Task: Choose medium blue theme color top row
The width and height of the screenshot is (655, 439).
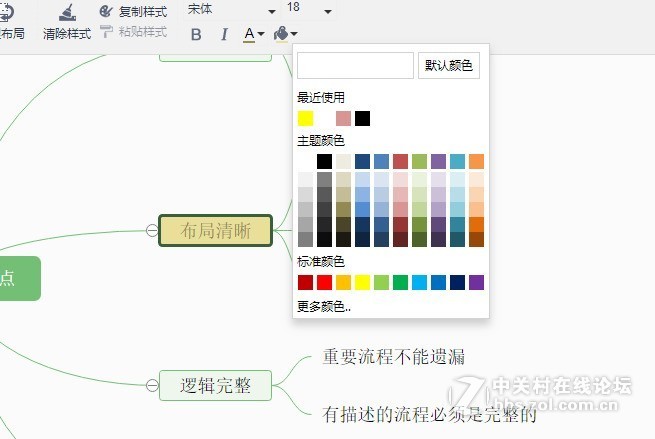Action: tap(381, 162)
